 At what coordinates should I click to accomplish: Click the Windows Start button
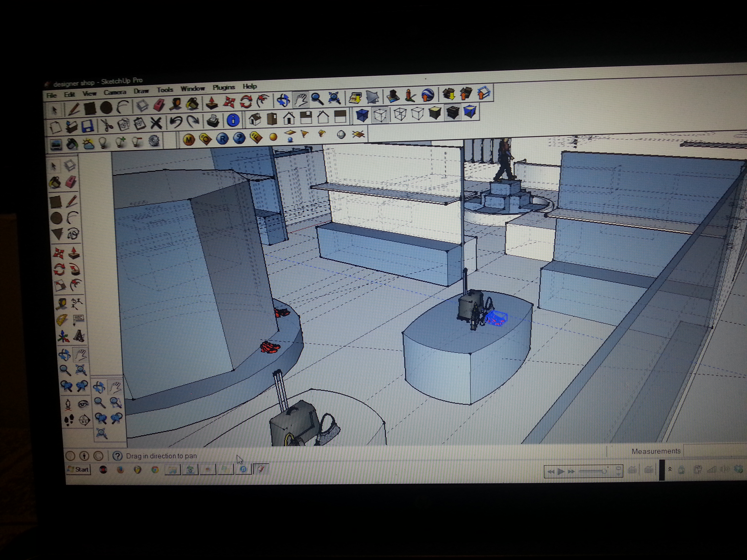click(78, 470)
